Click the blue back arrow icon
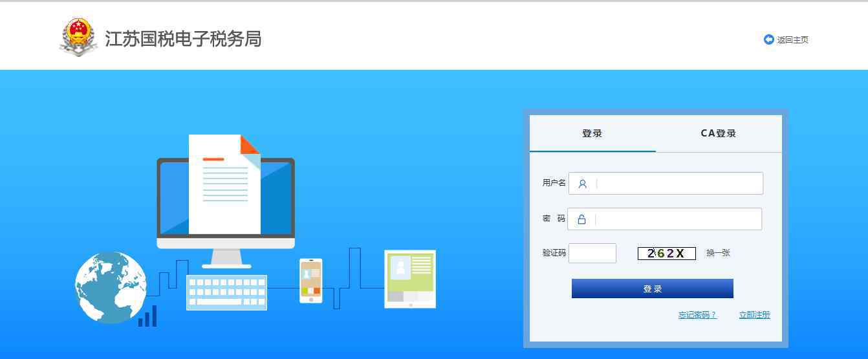 click(x=768, y=39)
